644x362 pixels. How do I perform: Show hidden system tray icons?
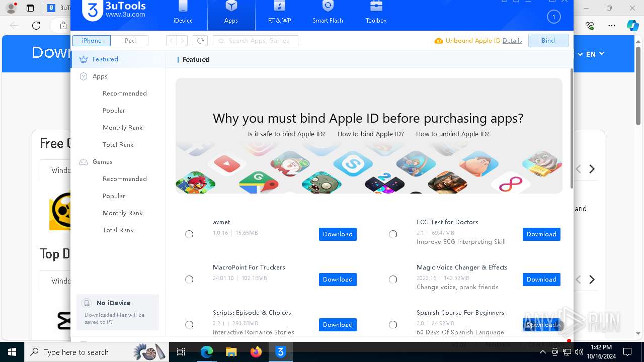pyautogui.click(x=543, y=352)
